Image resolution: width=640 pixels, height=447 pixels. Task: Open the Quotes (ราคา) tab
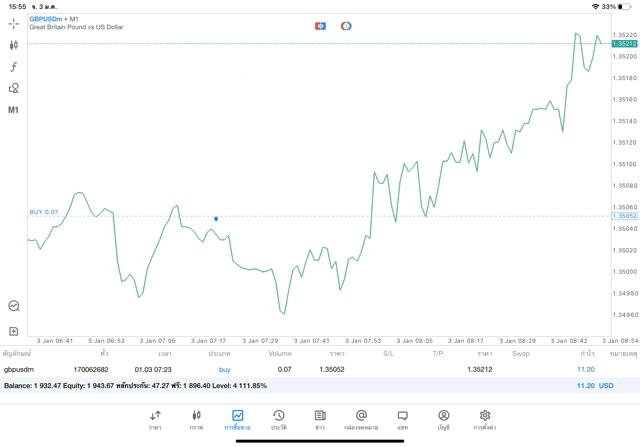pyautogui.click(x=155, y=419)
